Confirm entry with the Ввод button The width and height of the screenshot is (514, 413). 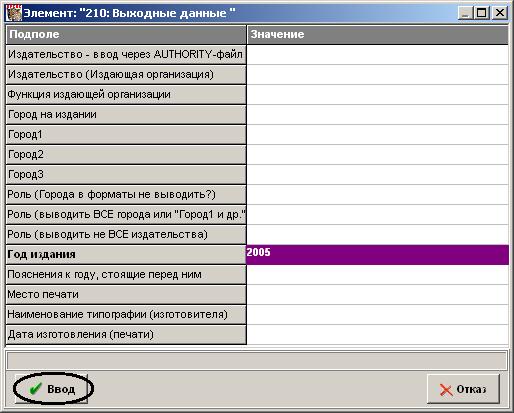pos(52,389)
